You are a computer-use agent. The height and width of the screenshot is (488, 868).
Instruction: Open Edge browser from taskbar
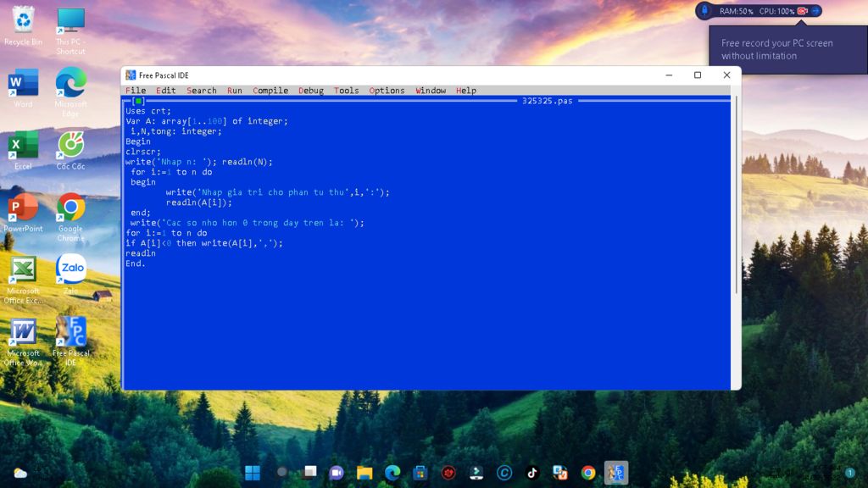pyautogui.click(x=392, y=473)
